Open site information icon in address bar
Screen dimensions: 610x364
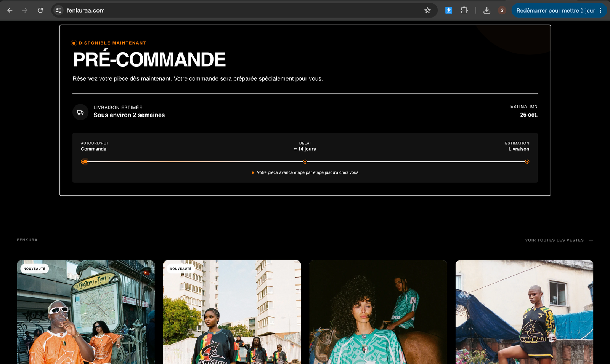click(x=58, y=10)
